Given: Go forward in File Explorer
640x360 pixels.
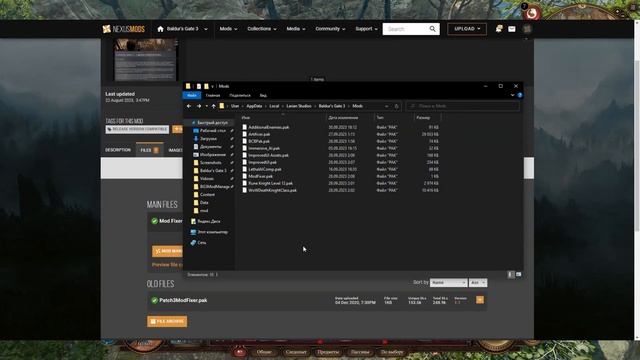Looking at the screenshot, I should [199, 106].
